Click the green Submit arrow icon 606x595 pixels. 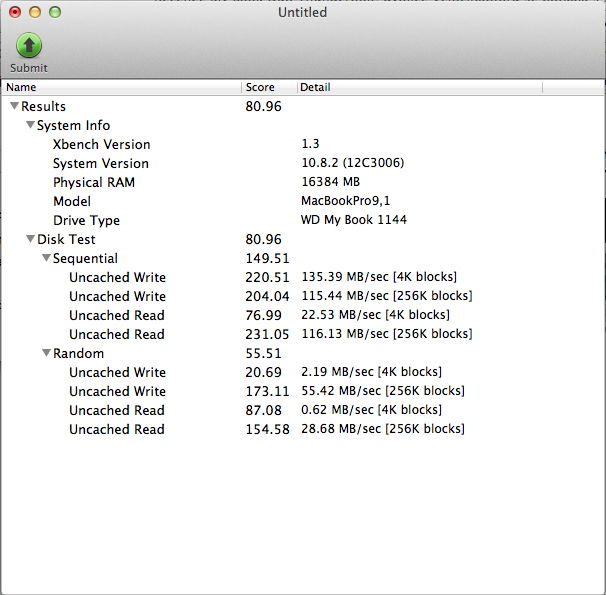tap(29, 45)
